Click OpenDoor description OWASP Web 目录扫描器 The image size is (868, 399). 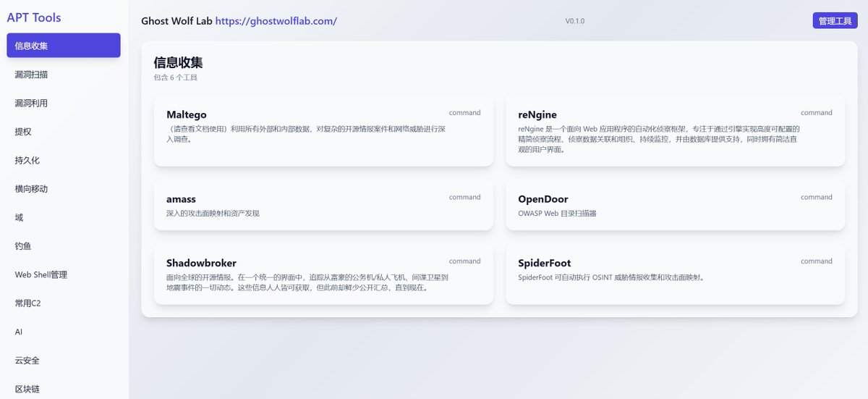(557, 214)
